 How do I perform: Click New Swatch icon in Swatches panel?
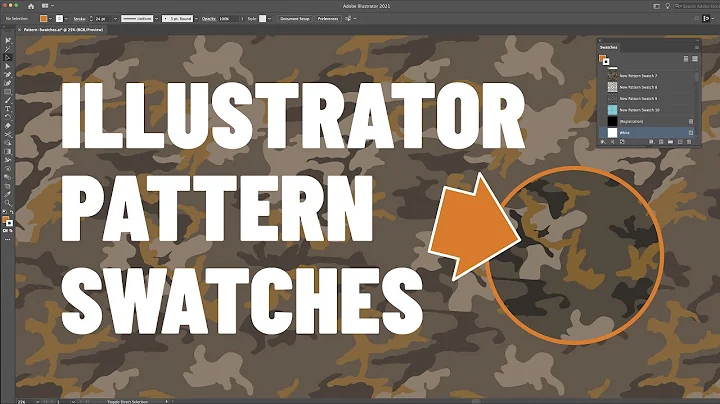click(x=680, y=142)
